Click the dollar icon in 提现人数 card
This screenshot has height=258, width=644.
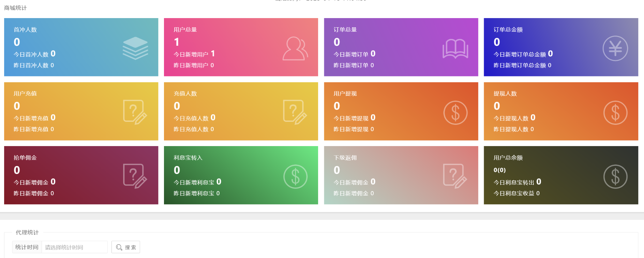[615, 113]
